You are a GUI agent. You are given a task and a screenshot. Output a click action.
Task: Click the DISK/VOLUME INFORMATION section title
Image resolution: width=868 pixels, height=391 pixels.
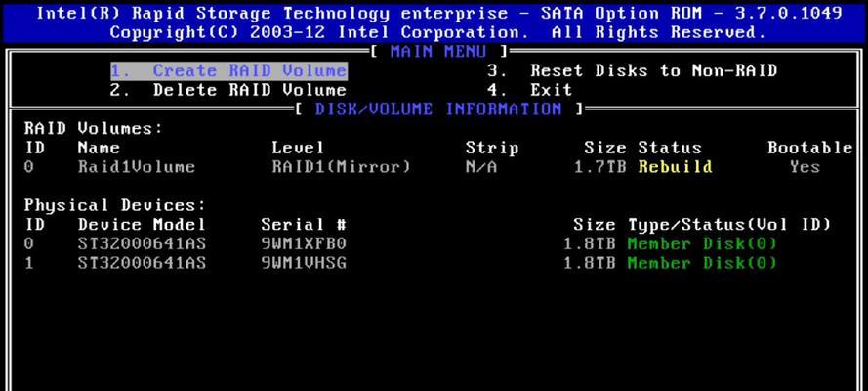[438, 109]
